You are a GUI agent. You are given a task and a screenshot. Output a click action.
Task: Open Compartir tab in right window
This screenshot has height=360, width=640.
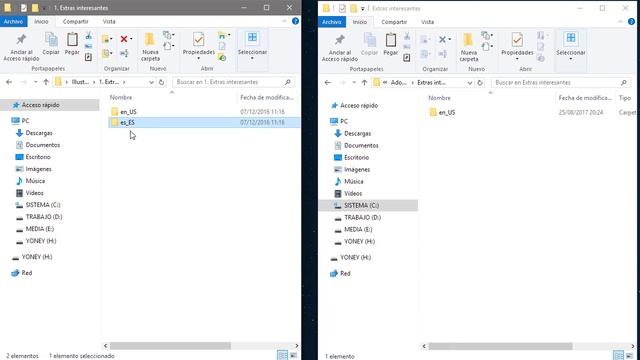click(x=394, y=22)
